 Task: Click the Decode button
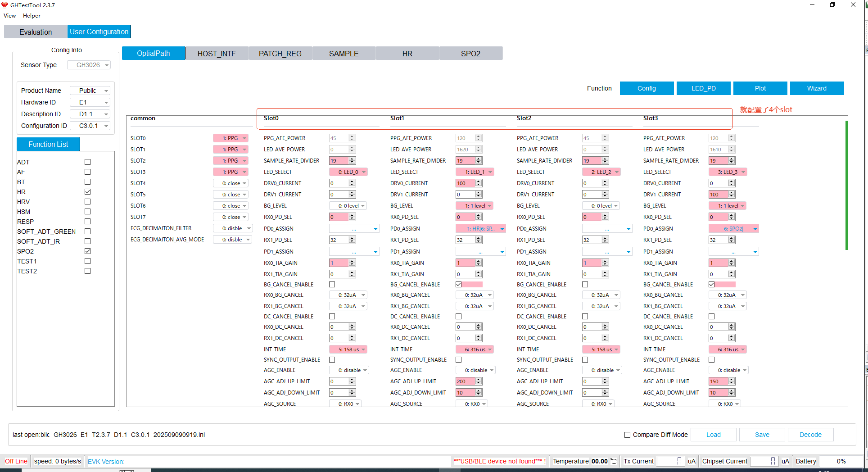pos(811,435)
